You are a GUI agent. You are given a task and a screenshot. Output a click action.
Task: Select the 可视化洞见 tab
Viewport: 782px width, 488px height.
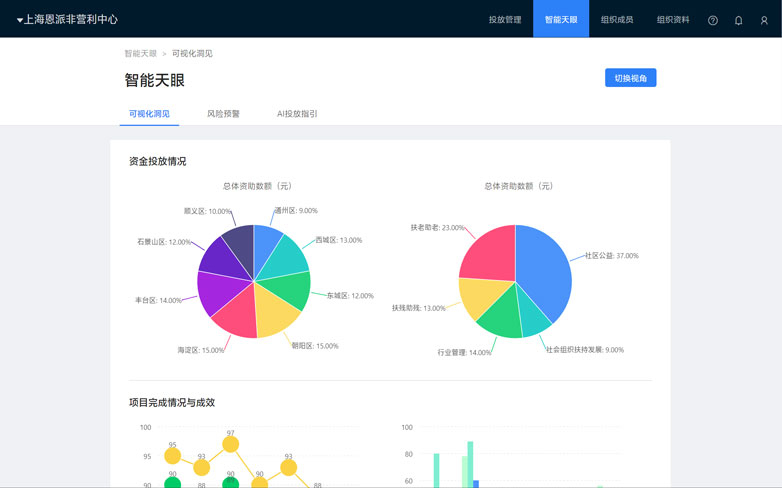pyautogui.click(x=149, y=114)
